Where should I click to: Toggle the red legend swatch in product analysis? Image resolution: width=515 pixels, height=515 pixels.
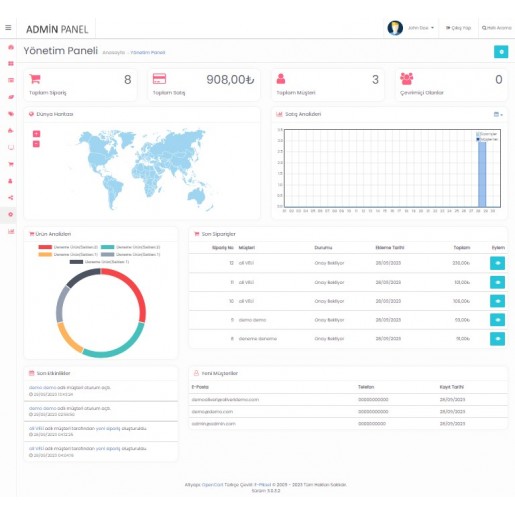[x=45, y=247]
